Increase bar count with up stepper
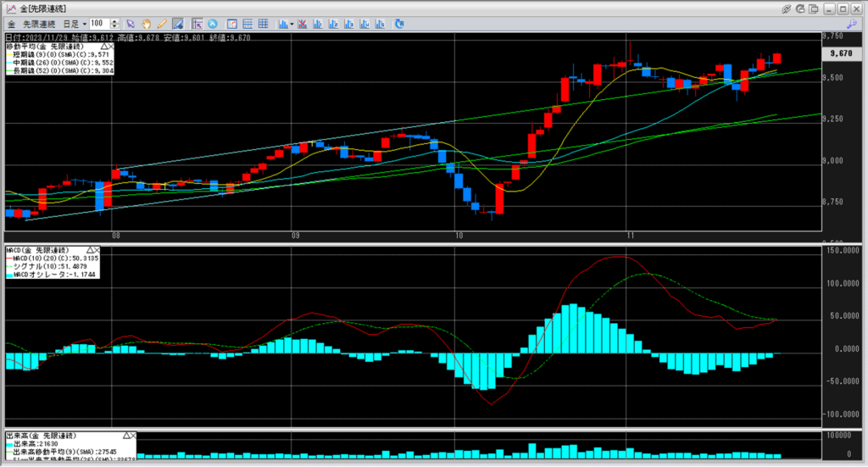 [114, 21]
